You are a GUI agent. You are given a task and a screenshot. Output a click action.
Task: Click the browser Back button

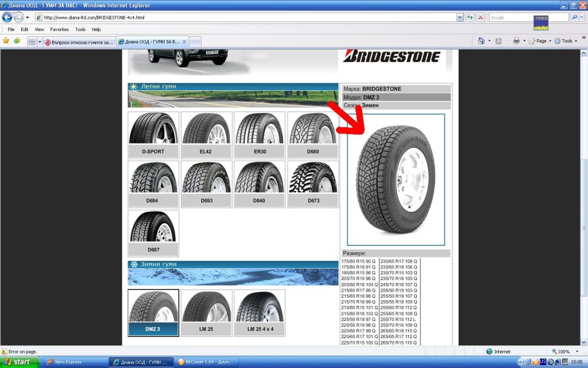pos(7,17)
